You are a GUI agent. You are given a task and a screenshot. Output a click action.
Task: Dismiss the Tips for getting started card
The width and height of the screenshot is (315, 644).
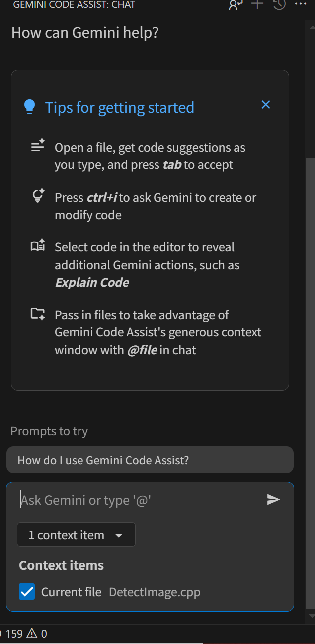tap(266, 105)
